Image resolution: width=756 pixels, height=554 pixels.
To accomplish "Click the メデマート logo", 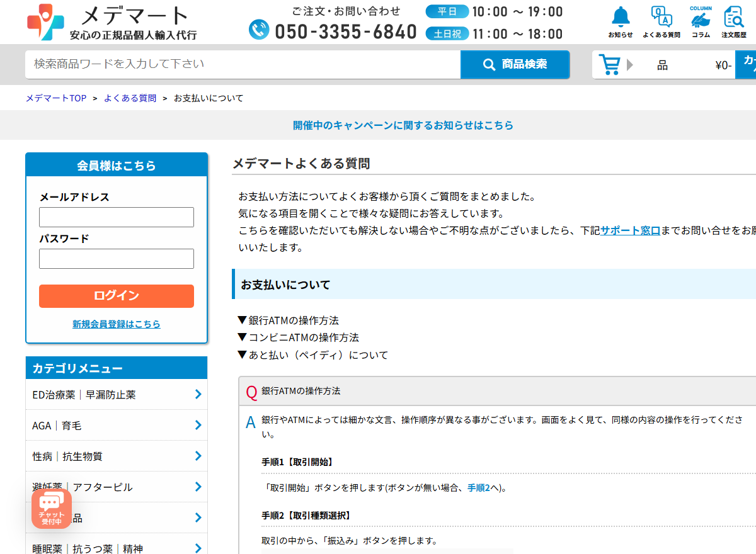I will [112, 22].
